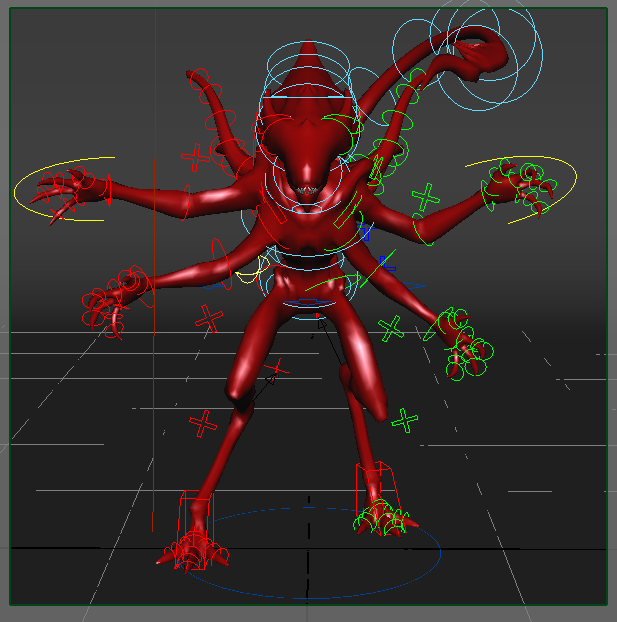Screen dimensions: 617x622
Task: Select red cross control below lower-left arm
Action: [x=209, y=318]
